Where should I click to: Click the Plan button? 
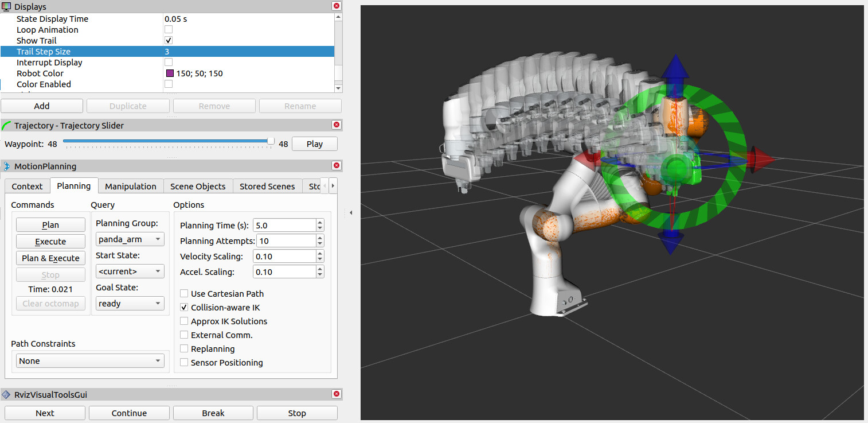click(50, 225)
